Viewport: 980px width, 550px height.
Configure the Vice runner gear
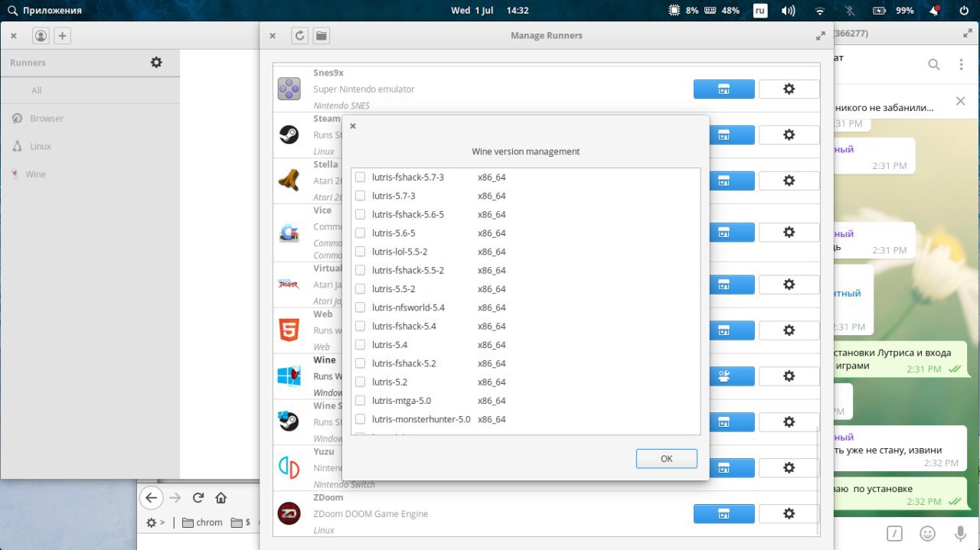[x=789, y=233]
